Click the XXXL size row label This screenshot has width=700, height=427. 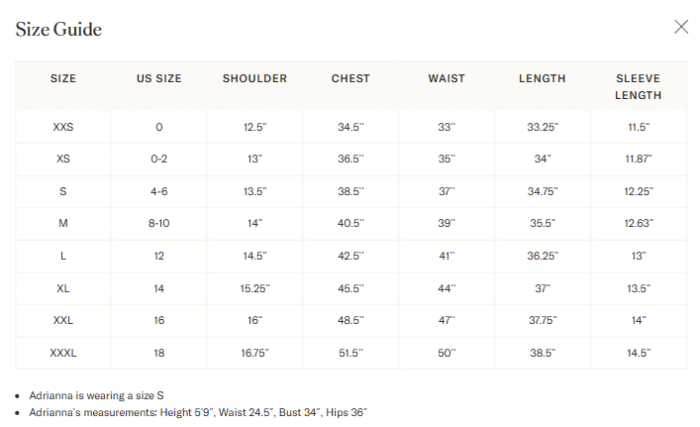click(x=63, y=353)
